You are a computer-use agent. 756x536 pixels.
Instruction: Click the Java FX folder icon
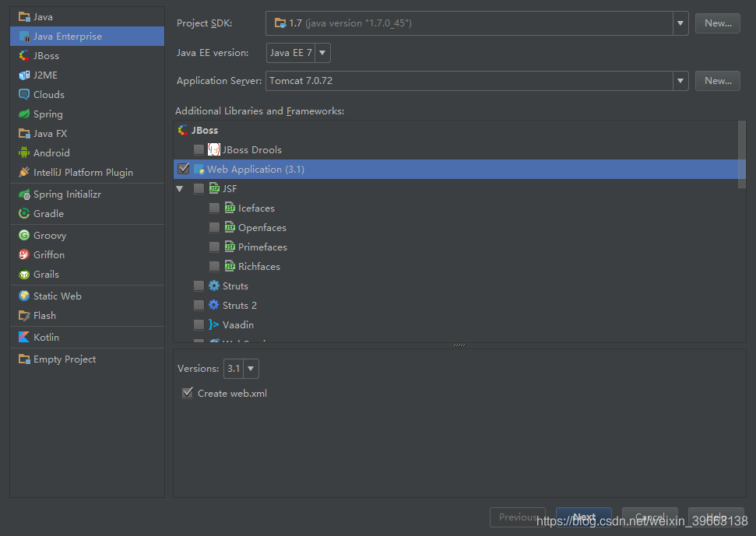coord(24,133)
